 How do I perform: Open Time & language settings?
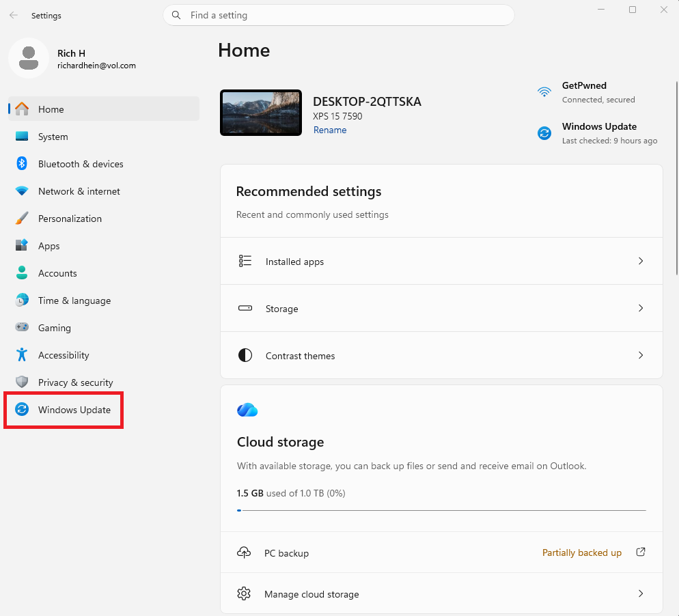point(104,300)
